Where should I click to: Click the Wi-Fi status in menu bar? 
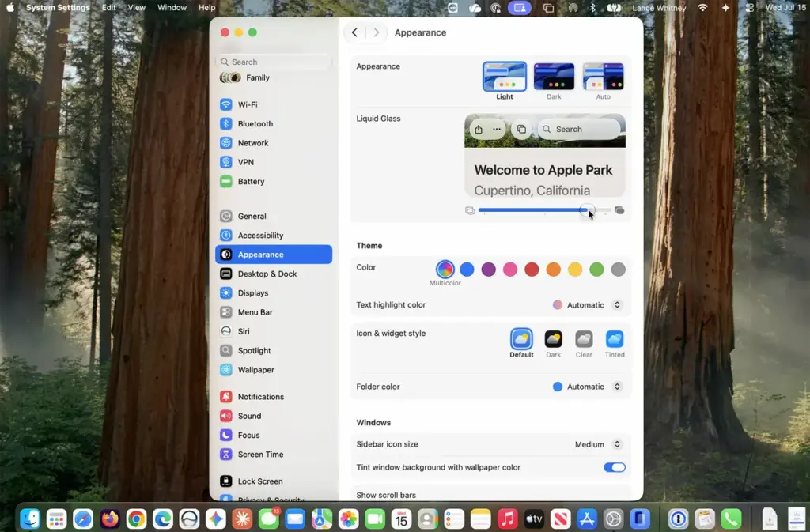(x=702, y=8)
